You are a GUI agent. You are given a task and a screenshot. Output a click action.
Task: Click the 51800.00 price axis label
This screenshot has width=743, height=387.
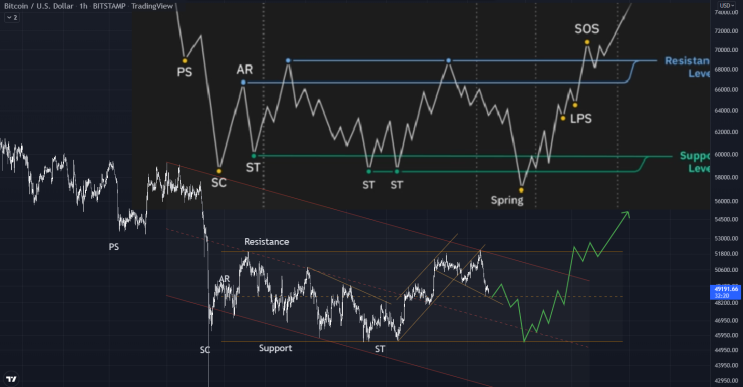[x=725, y=254]
